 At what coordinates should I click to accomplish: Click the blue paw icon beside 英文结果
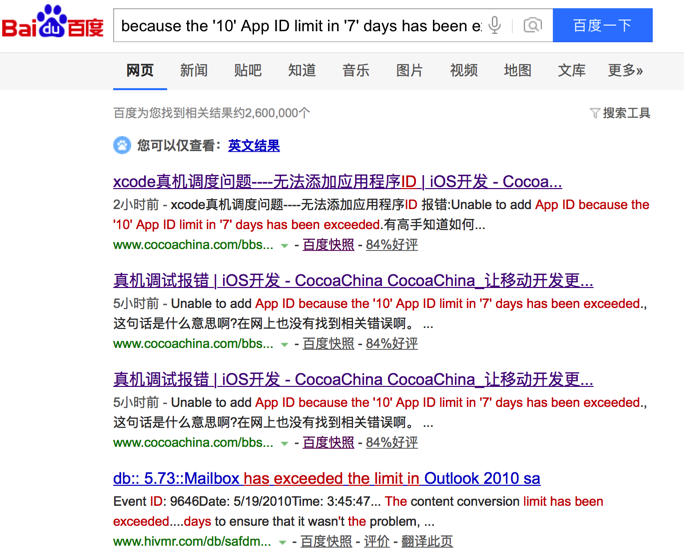point(122,145)
